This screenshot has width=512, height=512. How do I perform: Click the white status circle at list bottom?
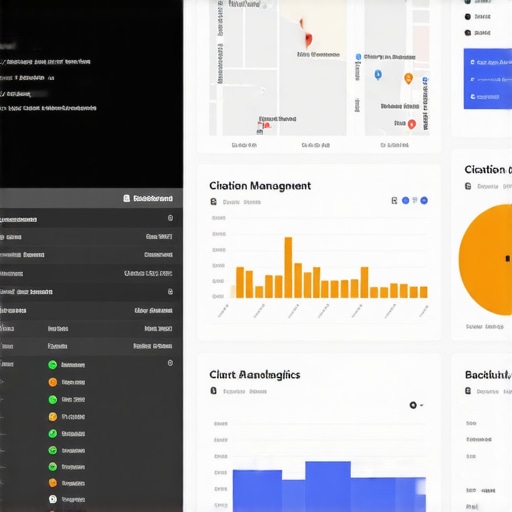point(53,499)
